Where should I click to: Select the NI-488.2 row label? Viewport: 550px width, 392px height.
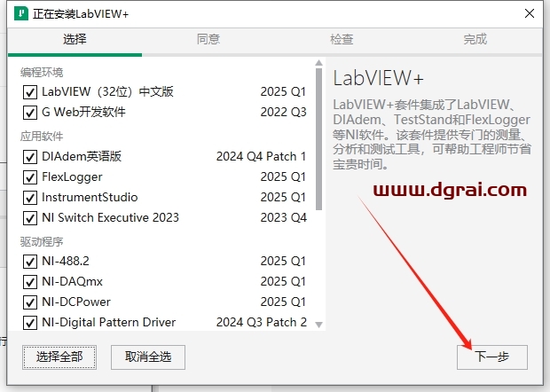click(x=66, y=261)
